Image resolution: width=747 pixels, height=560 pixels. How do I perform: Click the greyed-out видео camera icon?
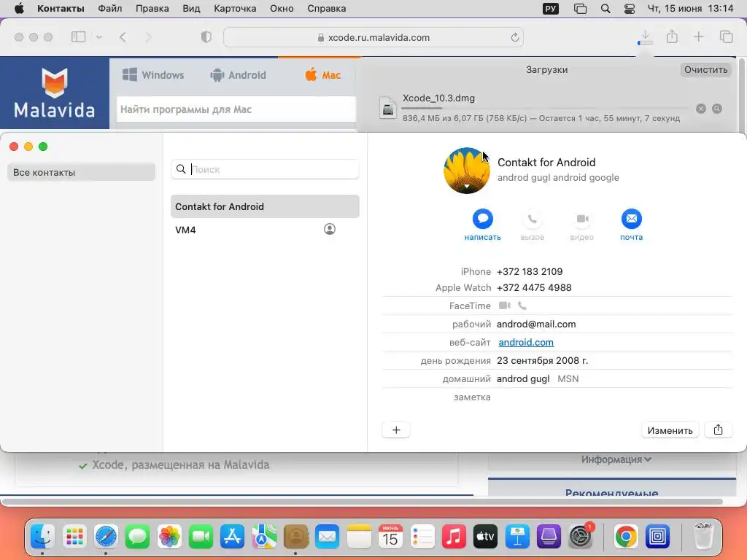[x=581, y=219]
